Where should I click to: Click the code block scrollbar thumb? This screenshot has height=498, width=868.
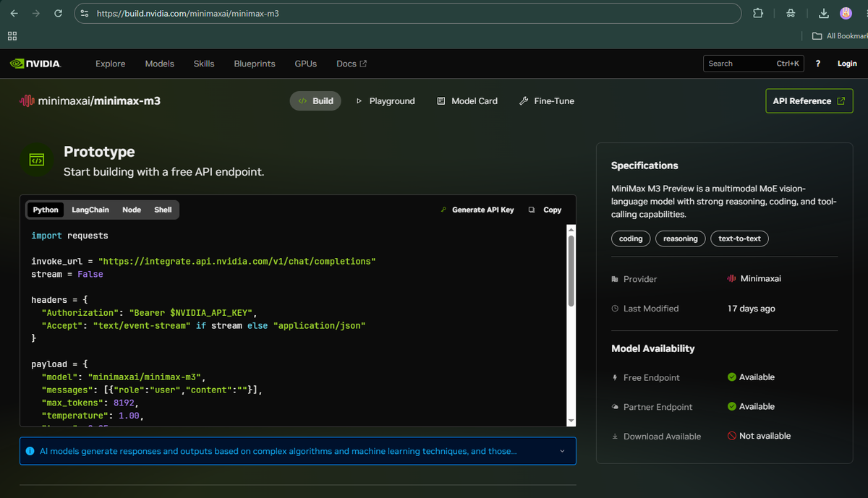[571, 271]
